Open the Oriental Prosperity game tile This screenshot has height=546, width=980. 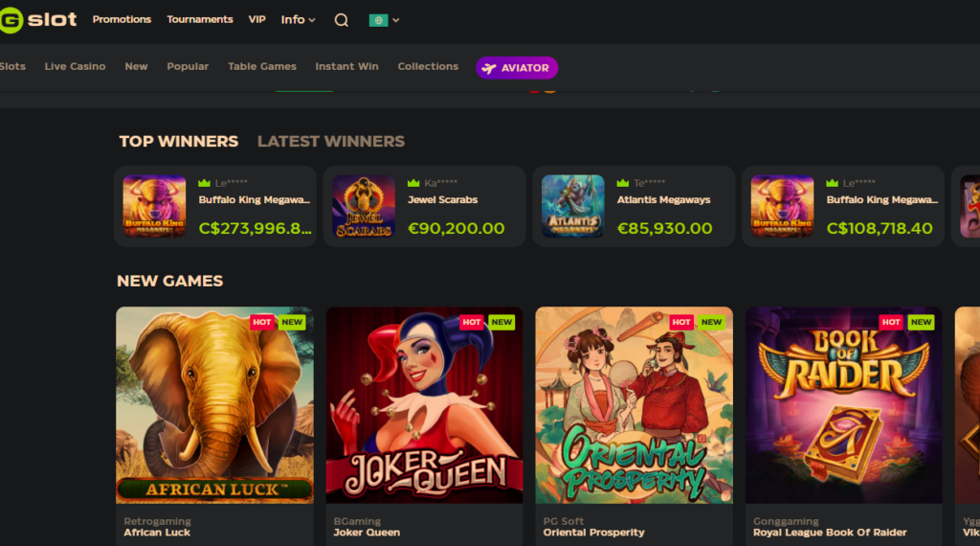click(x=634, y=404)
